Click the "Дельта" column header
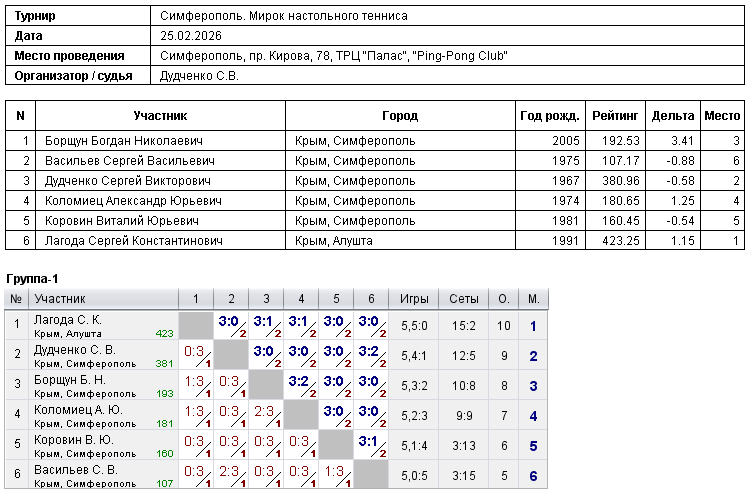Image resolution: width=750 pixels, height=494 pixels. point(673,116)
